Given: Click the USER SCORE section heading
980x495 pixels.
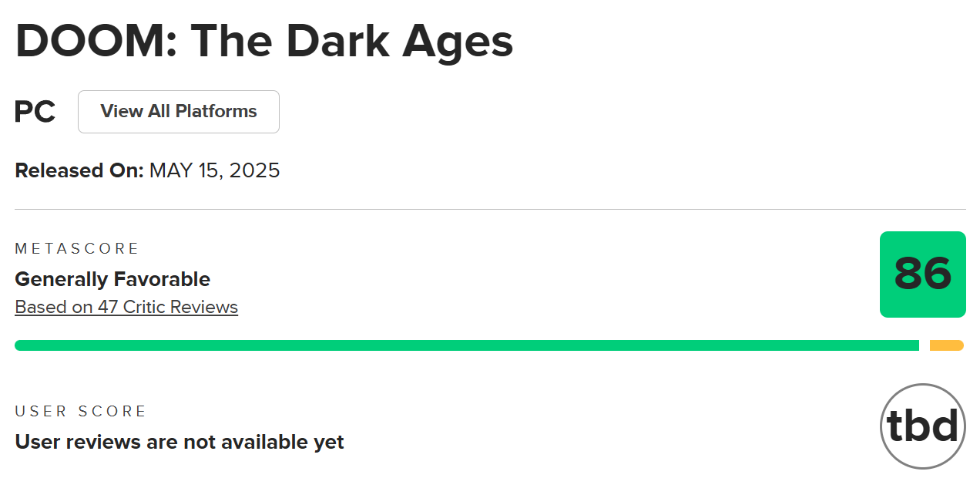Looking at the screenshot, I should (81, 411).
